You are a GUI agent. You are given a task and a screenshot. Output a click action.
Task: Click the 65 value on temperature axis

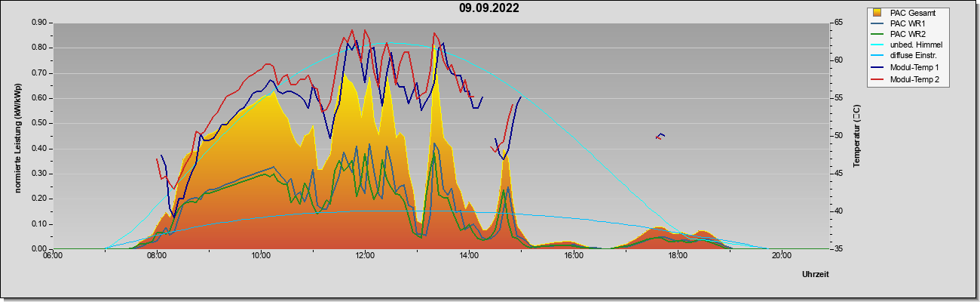pyautogui.click(x=840, y=23)
